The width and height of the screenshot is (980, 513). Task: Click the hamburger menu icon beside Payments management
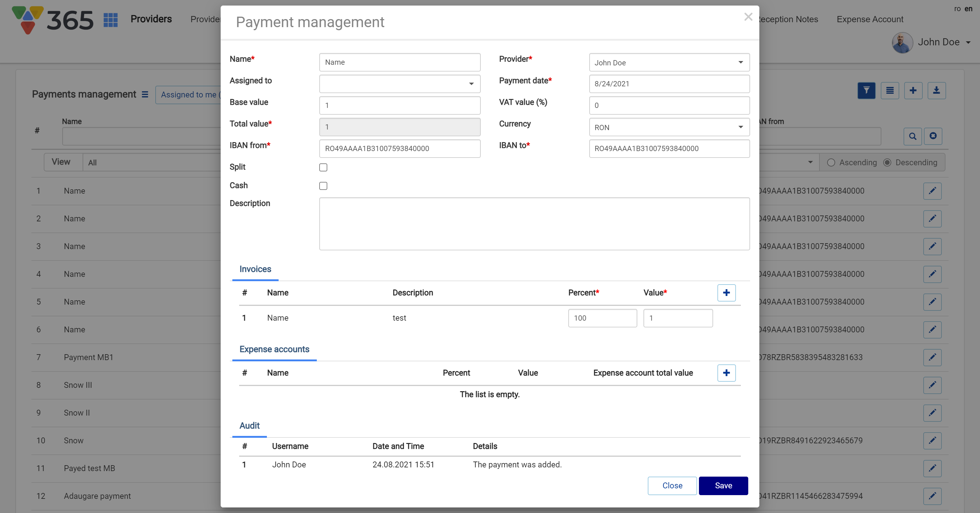pos(145,94)
